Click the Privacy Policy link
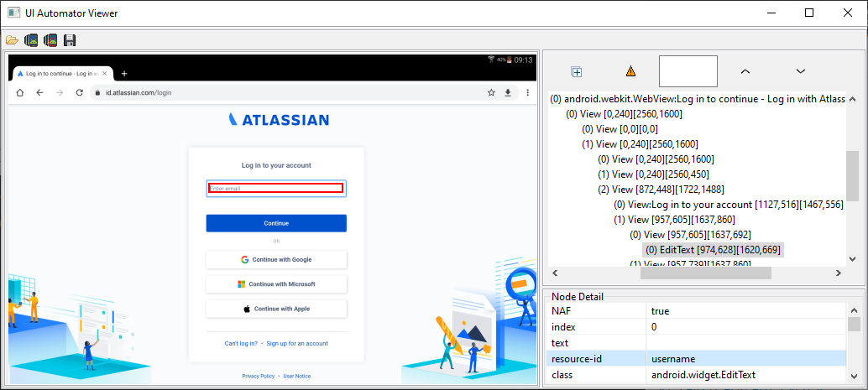 pyautogui.click(x=258, y=377)
